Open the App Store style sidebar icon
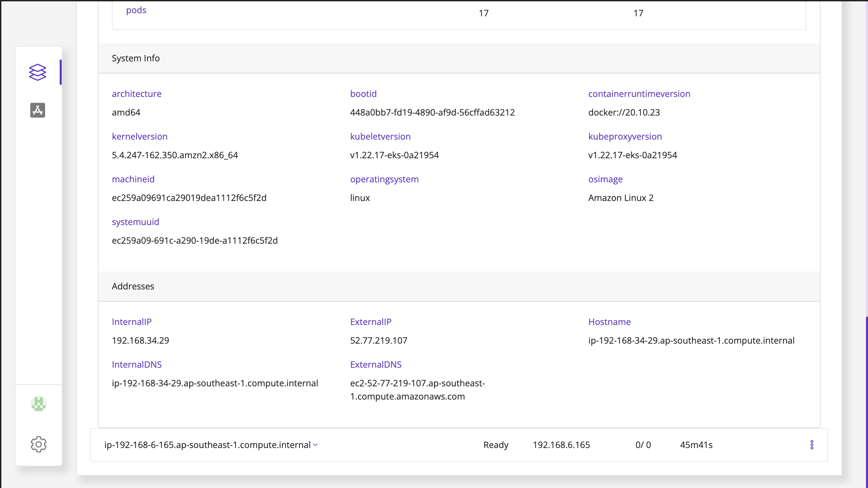The image size is (868, 488). [37, 110]
